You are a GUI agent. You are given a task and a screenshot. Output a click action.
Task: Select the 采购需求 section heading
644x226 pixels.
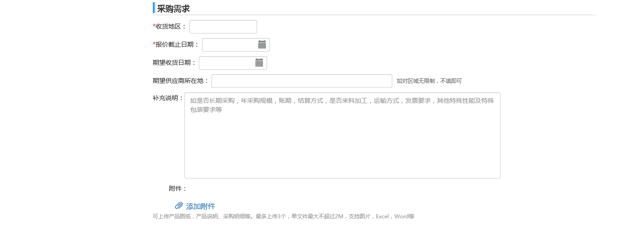(x=174, y=8)
